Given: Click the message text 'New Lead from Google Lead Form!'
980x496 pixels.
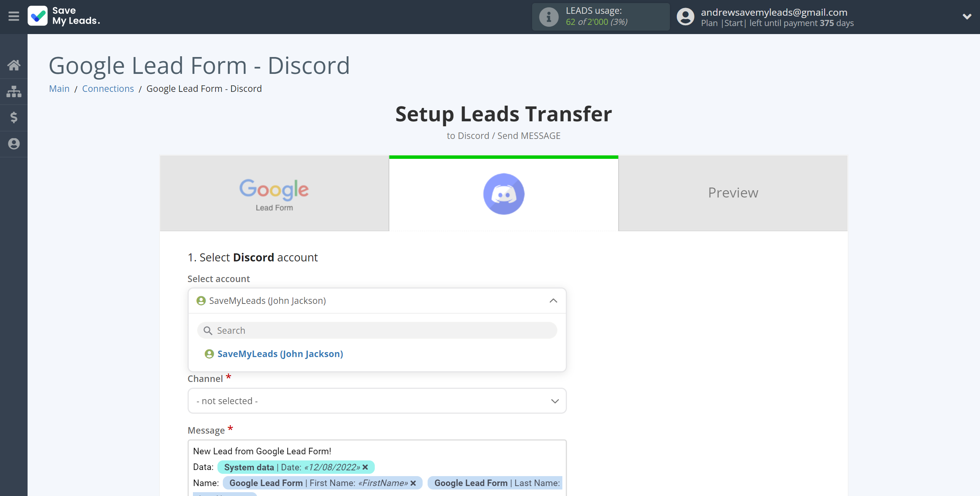Looking at the screenshot, I should click(x=262, y=451).
